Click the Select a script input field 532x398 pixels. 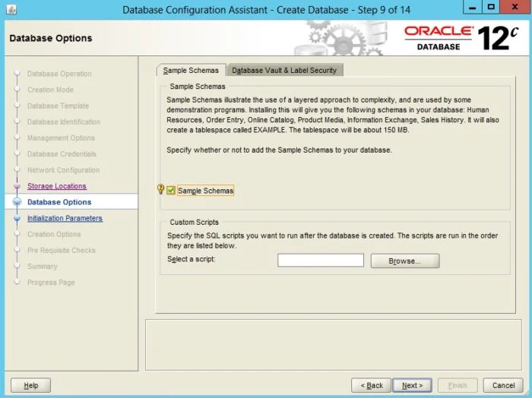coord(321,261)
